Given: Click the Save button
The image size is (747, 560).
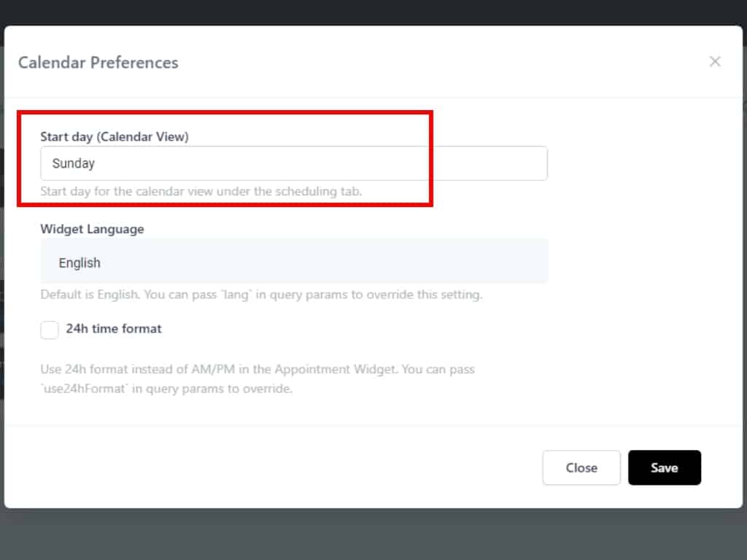Looking at the screenshot, I should (664, 467).
